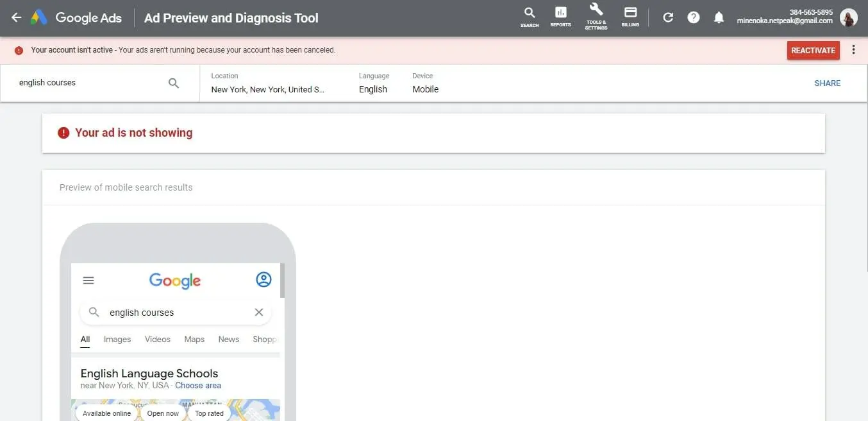Click the magnifier in the keyword field

point(174,83)
